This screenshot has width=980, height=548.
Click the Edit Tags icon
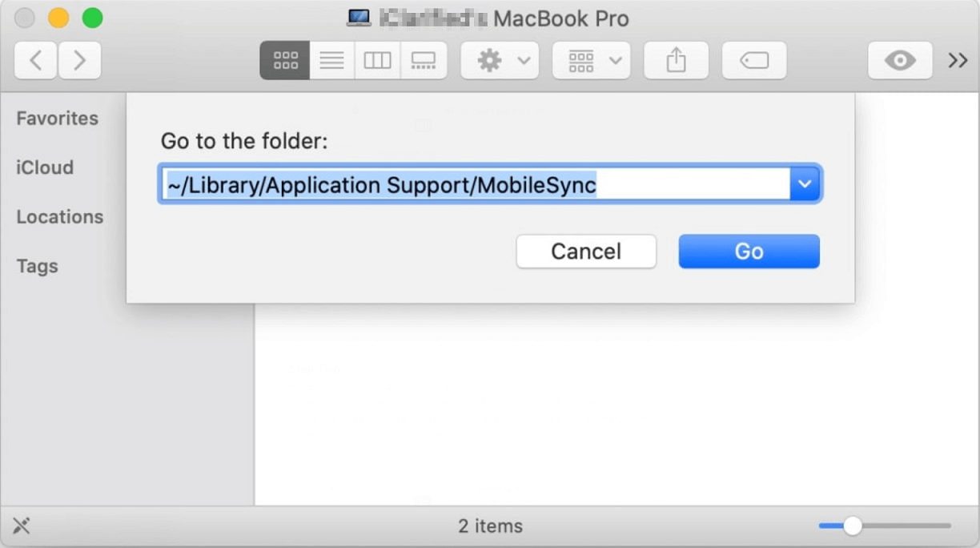753,61
